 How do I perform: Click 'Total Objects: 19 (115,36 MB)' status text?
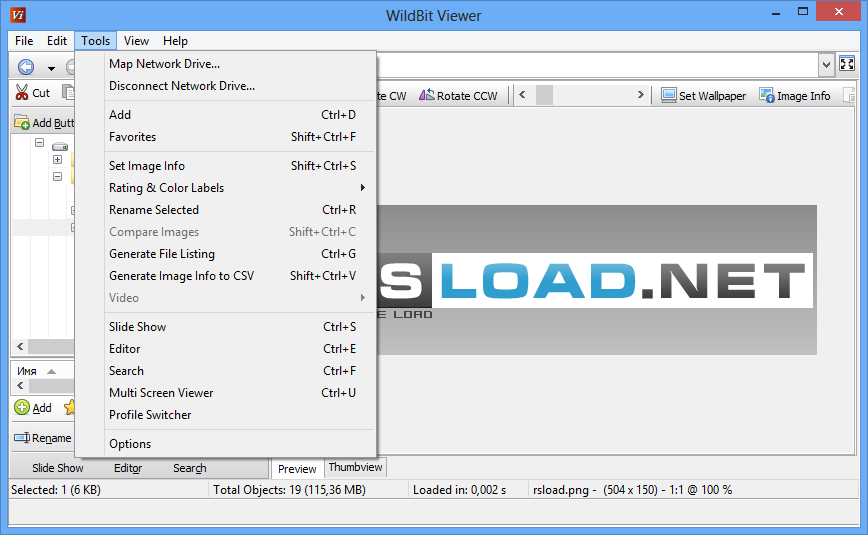(x=289, y=490)
